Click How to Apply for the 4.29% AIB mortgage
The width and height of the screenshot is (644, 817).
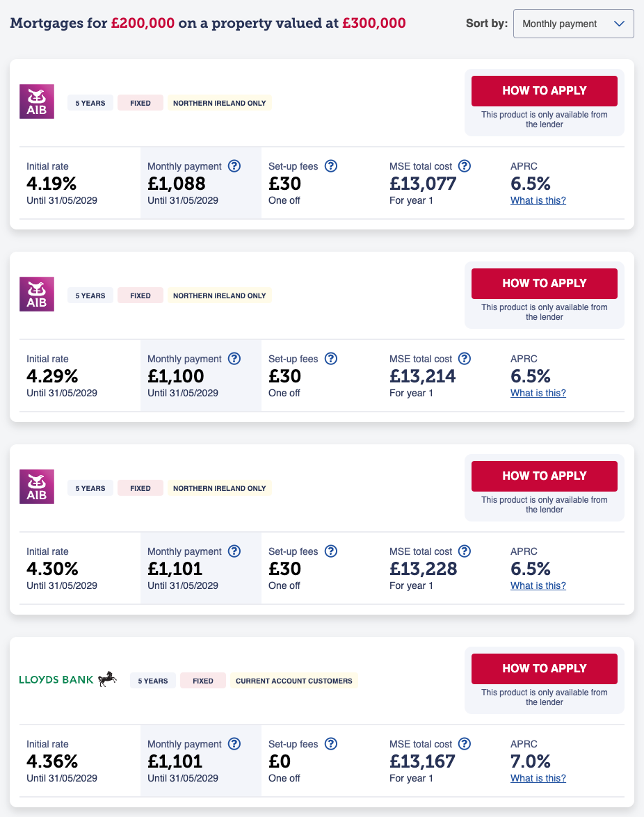click(x=544, y=283)
